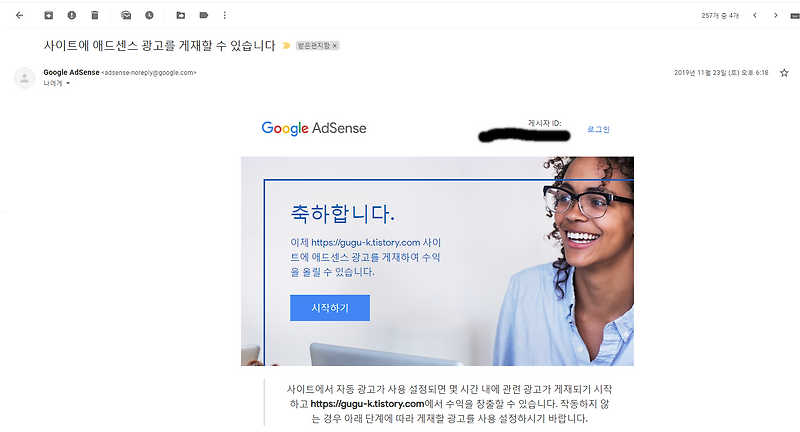Click the Google AdSense sender avatar
800x432 pixels.
coord(24,78)
